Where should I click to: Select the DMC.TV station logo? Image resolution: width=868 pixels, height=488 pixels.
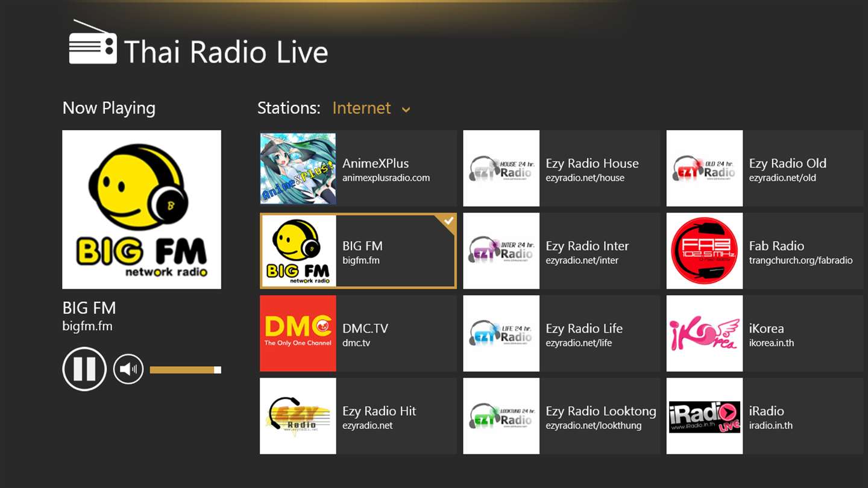(x=298, y=333)
